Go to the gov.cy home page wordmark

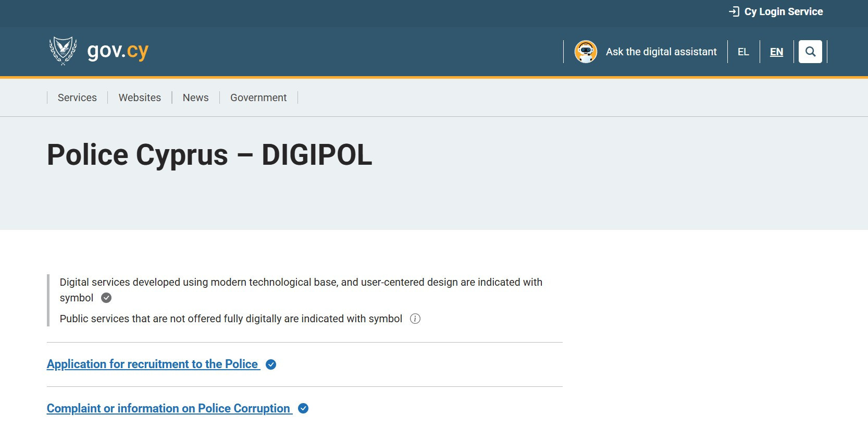[118, 51]
